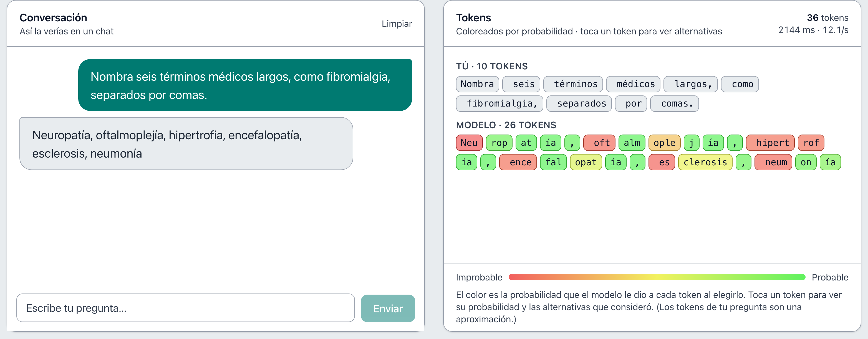The height and width of the screenshot is (339, 868).
Task: Select the 'Nombra' prompt token
Action: click(477, 84)
